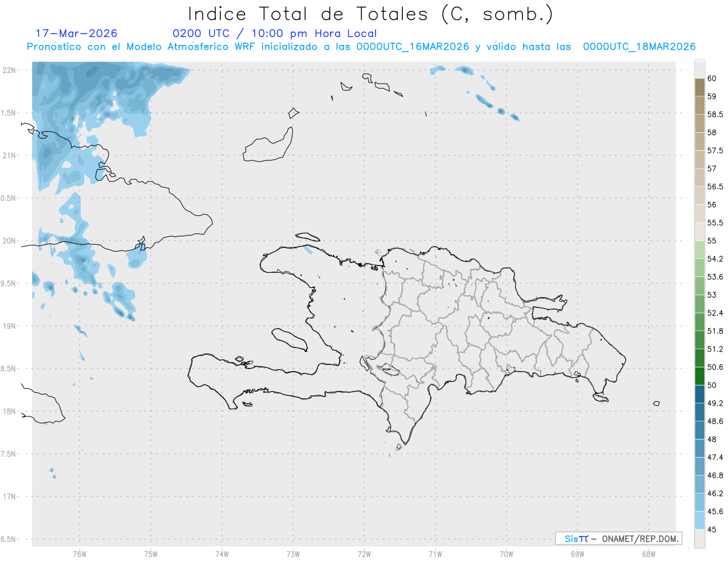Click the "ONAMET/REP.DOM." credit label

point(641,538)
